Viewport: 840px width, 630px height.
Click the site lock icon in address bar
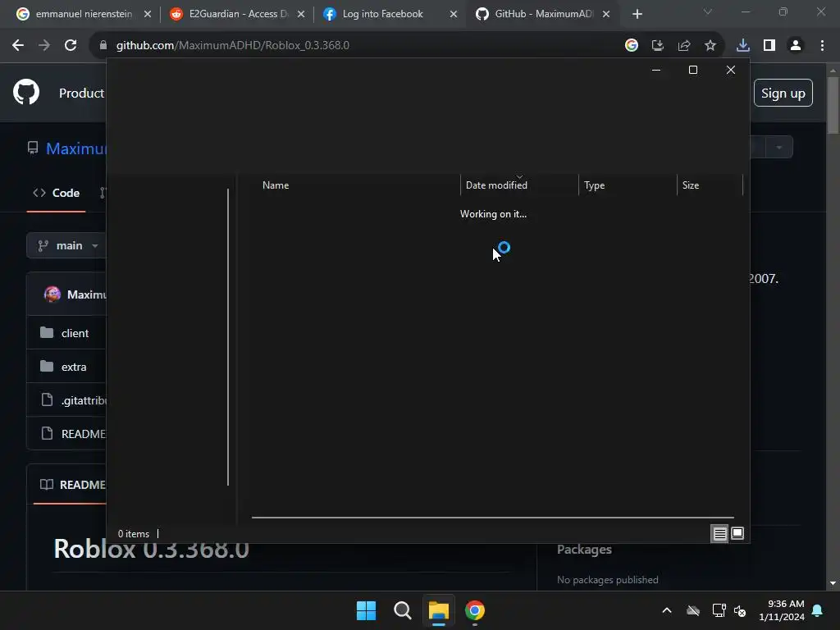click(x=103, y=46)
